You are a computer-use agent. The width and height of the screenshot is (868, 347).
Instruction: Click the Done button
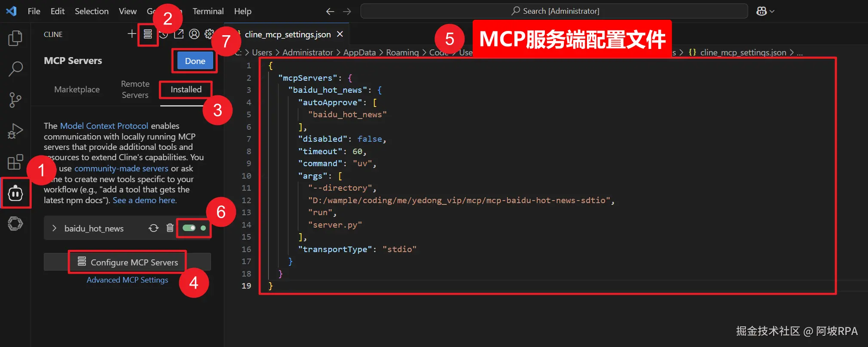coord(195,61)
